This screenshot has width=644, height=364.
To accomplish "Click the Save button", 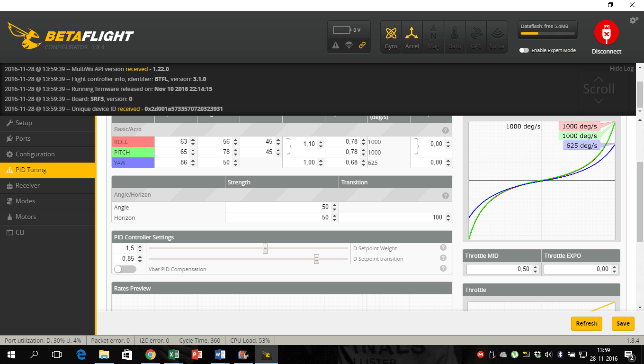I will click(623, 323).
